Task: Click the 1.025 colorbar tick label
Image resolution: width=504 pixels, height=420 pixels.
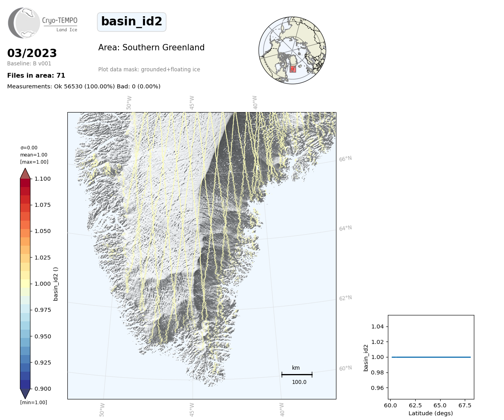Action: (x=42, y=258)
